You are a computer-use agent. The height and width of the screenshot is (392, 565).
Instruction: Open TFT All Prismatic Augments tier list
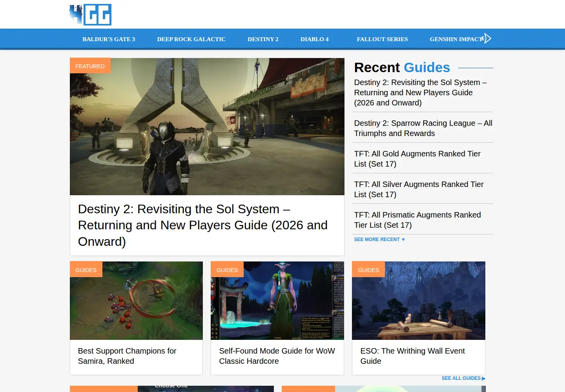(x=417, y=220)
